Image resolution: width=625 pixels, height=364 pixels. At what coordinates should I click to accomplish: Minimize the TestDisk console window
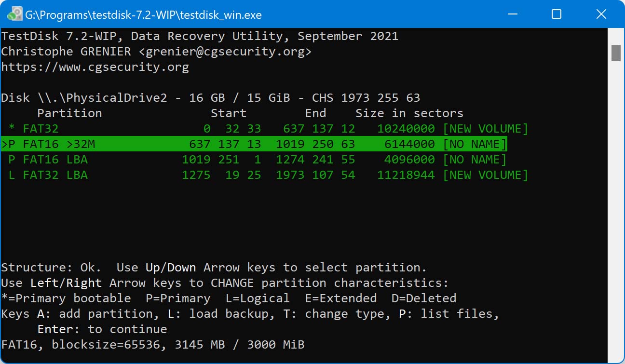point(512,14)
